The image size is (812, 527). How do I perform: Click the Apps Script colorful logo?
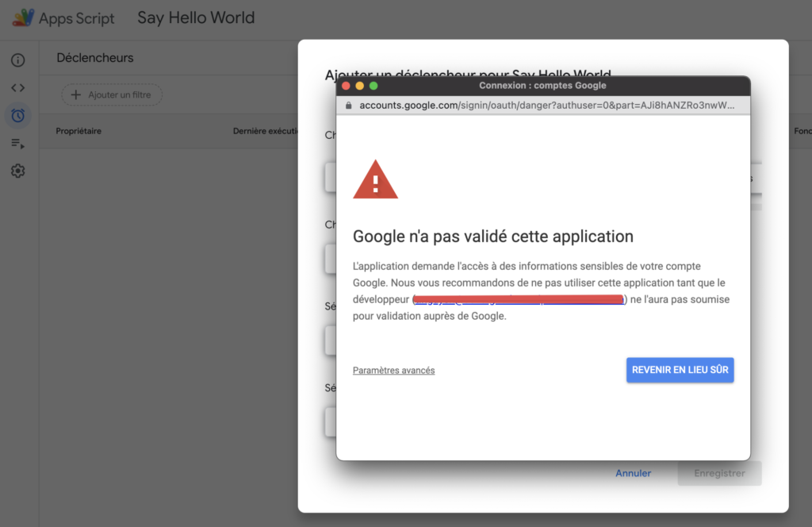pyautogui.click(x=23, y=17)
